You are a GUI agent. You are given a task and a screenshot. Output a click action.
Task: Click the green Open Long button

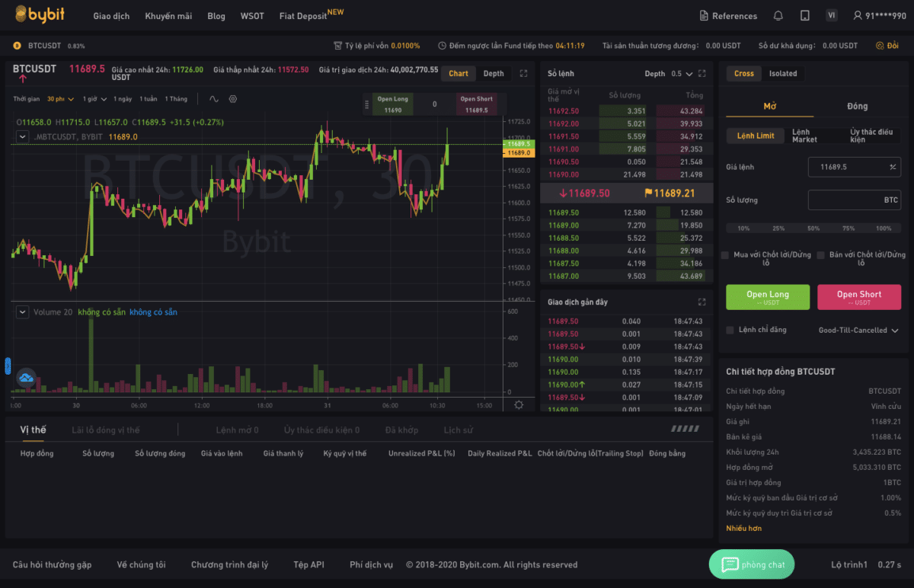(x=768, y=297)
